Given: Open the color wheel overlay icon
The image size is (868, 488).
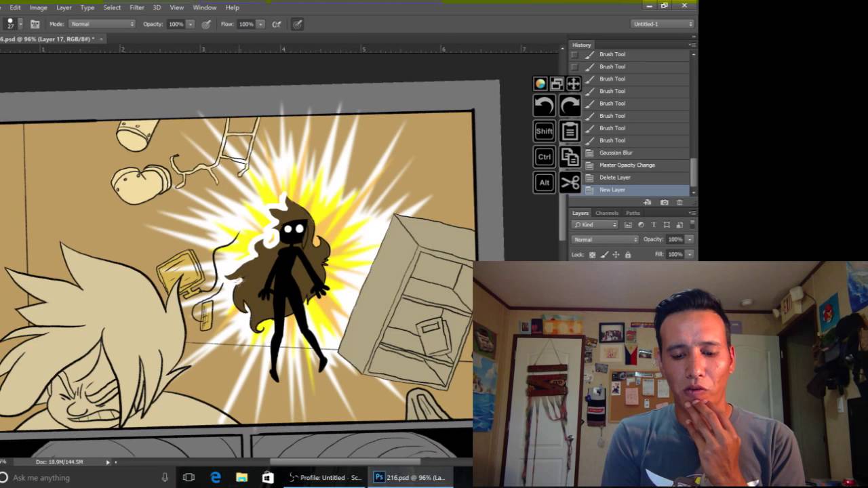Looking at the screenshot, I should [540, 84].
